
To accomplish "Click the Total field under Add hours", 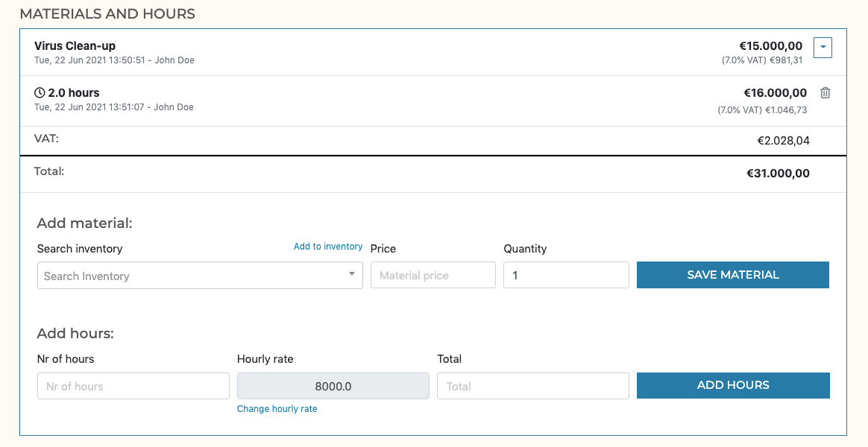I will coord(532,385).
